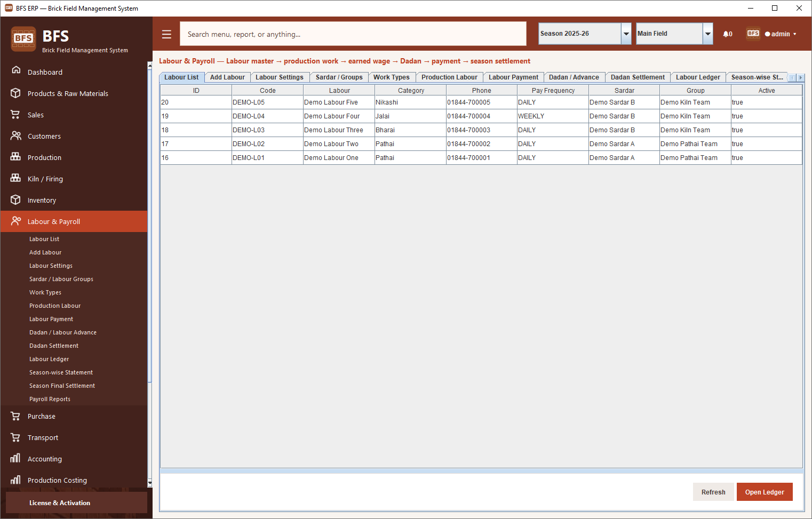Click phone 01844-700003 cell

pos(481,130)
